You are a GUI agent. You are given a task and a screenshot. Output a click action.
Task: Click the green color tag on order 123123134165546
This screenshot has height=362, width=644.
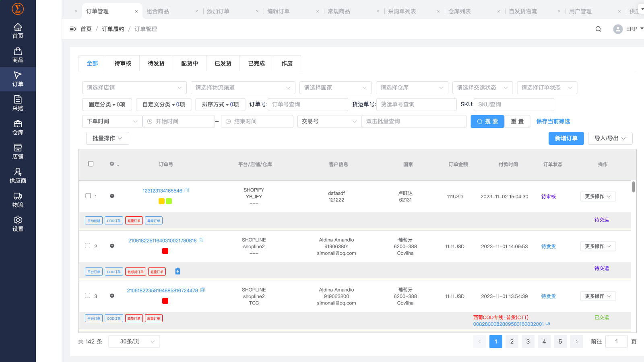169,201
